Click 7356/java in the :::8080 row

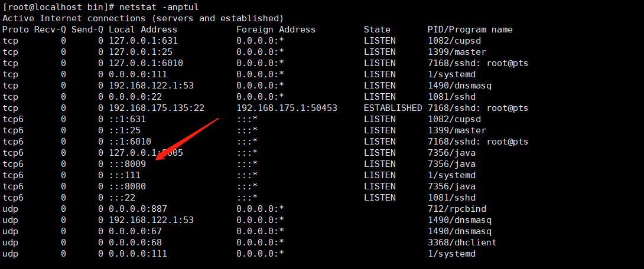pos(451,186)
